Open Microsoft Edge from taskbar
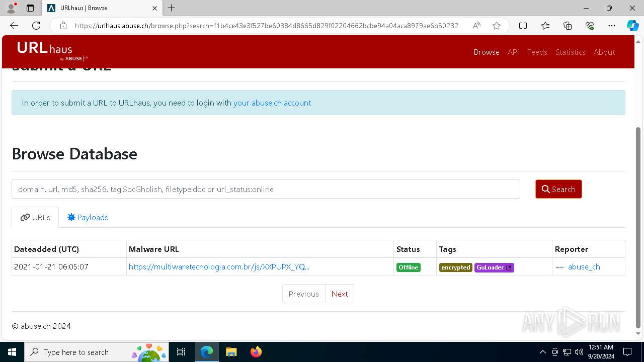Screen dimensions: 644x362 (x=207, y=352)
